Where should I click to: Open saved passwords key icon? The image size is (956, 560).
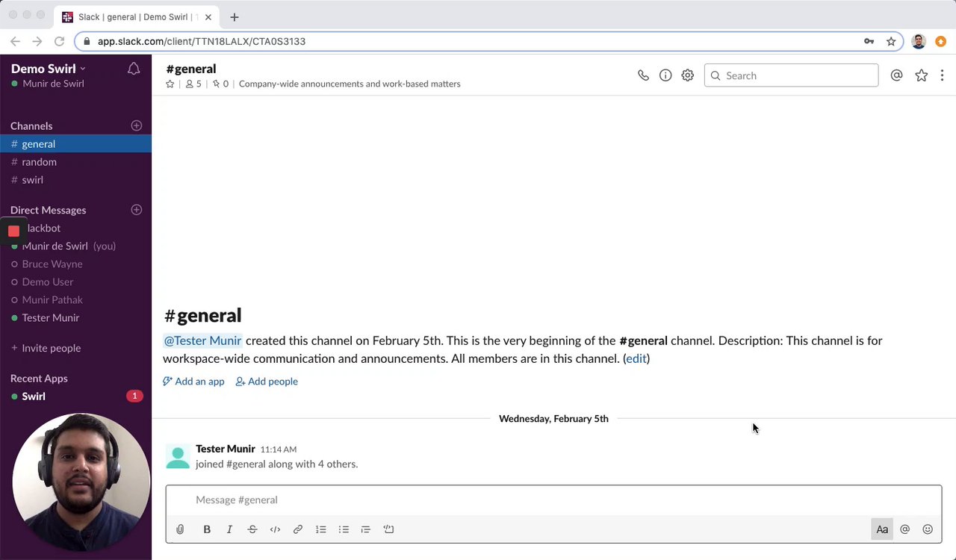pos(869,42)
